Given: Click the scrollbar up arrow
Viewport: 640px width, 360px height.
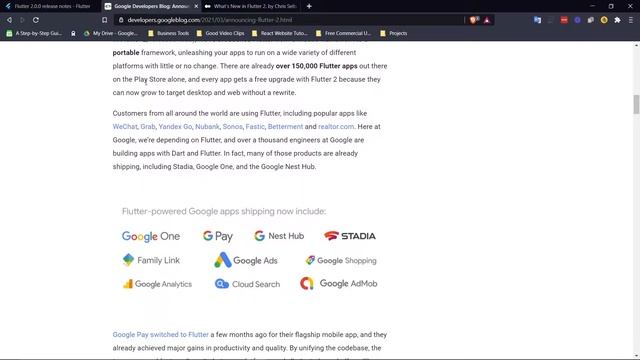Looking at the screenshot, I should (636, 45).
